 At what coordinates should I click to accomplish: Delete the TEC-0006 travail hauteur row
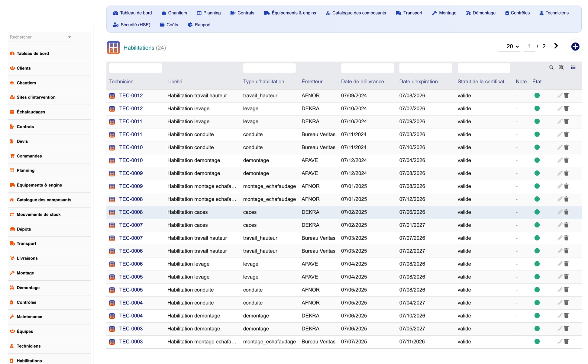tap(566, 251)
